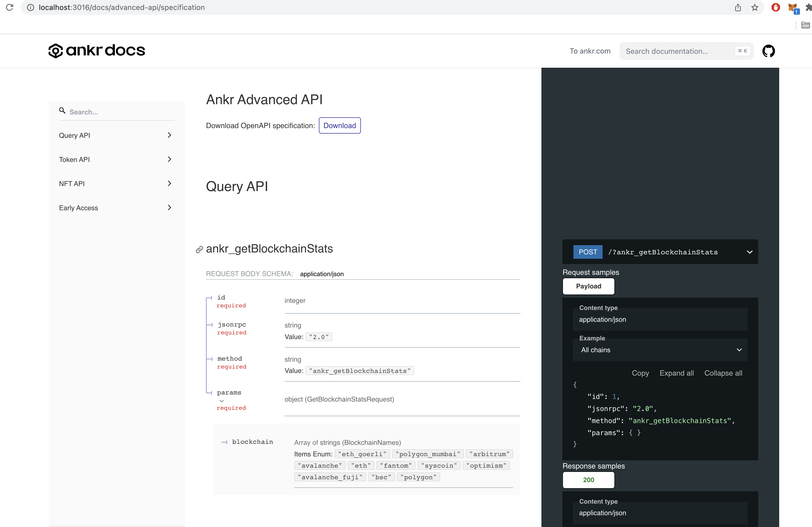The height and width of the screenshot is (527, 812).
Task: Select the Payload request sample tab
Action: coord(588,286)
